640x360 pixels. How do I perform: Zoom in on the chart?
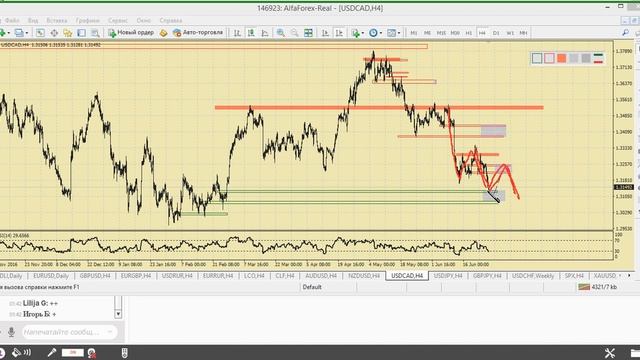tap(280, 33)
